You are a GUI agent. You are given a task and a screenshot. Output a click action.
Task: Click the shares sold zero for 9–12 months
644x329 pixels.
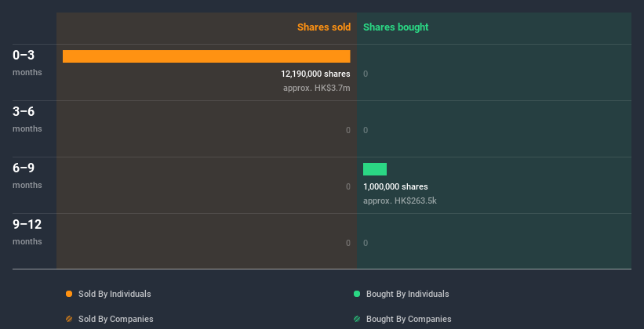(x=348, y=244)
